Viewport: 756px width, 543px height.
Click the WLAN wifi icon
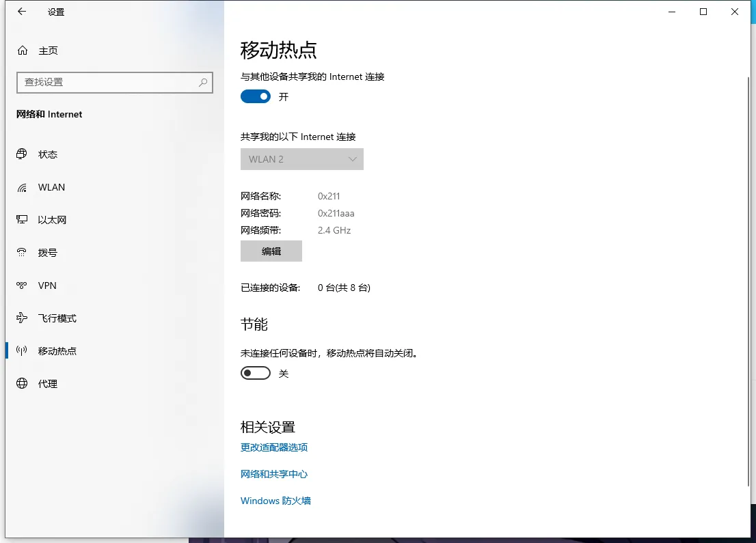coord(23,187)
